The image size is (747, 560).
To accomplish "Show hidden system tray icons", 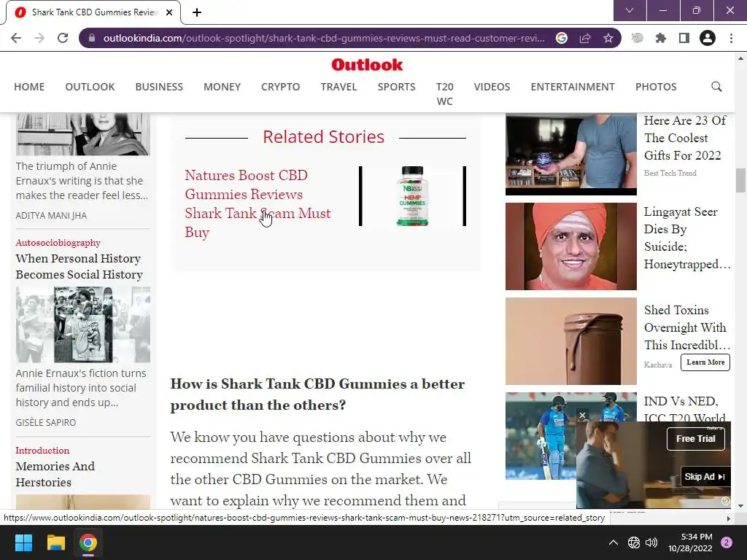I will tap(614, 542).
